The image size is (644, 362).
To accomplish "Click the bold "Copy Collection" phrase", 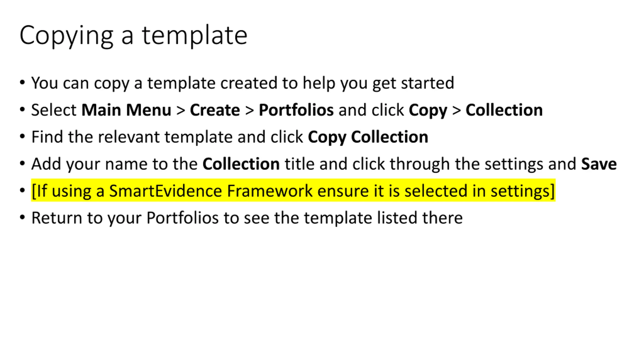I will [x=368, y=138].
